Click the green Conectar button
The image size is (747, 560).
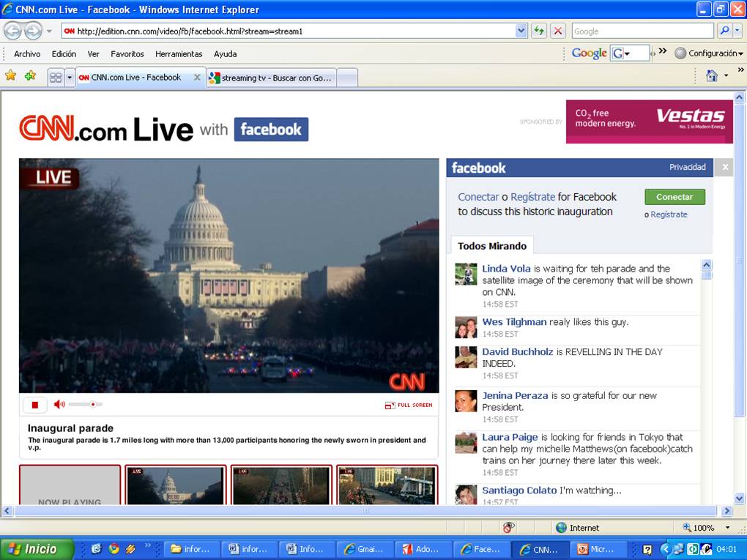pos(674,197)
